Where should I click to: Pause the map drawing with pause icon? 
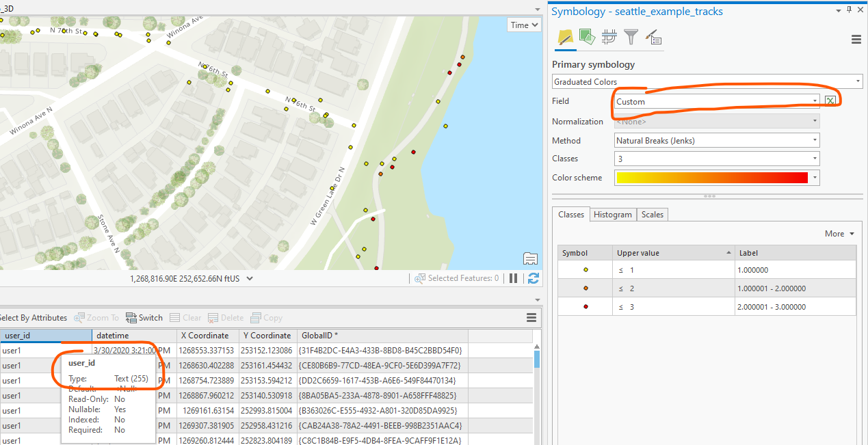pyautogui.click(x=514, y=278)
